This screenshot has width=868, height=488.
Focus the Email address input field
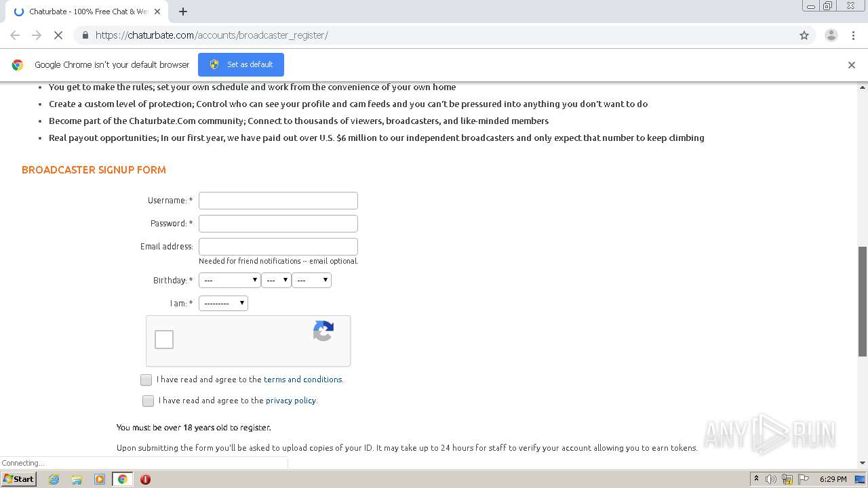(x=278, y=247)
